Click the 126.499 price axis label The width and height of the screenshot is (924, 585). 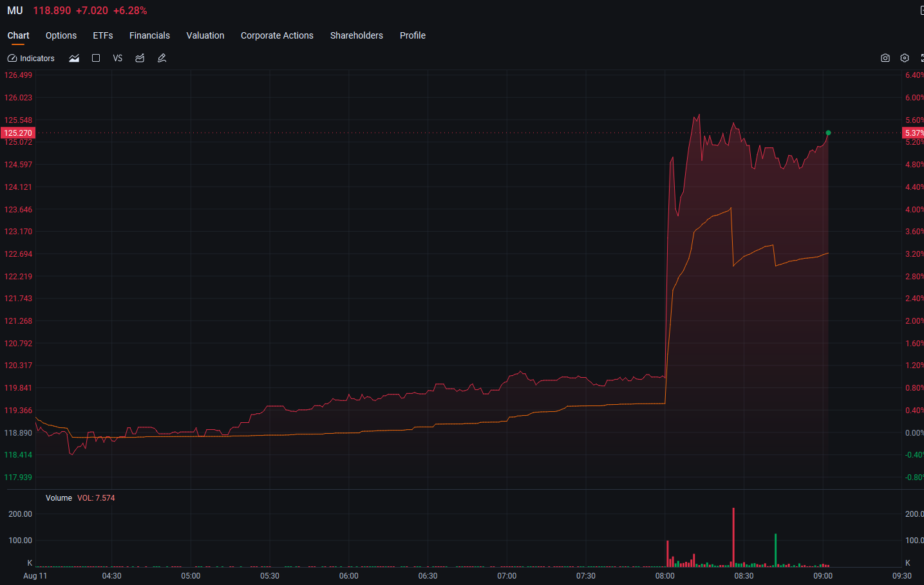[18, 75]
